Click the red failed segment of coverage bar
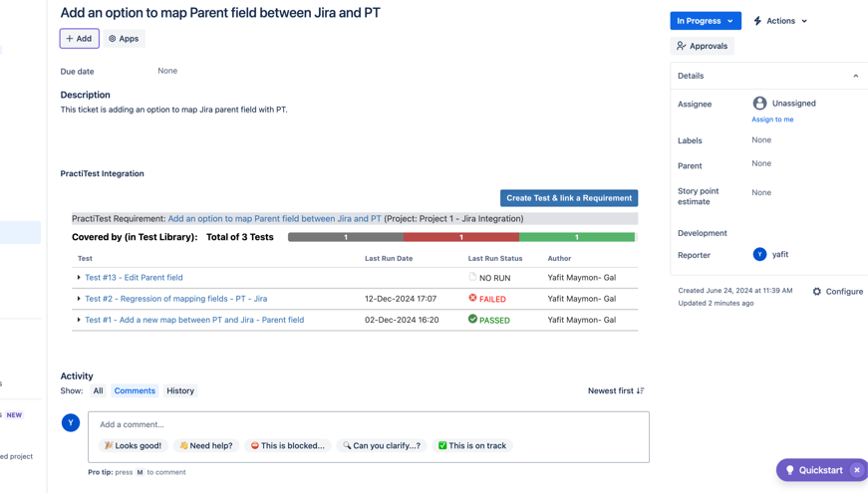868x493 pixels. (460, 237)
